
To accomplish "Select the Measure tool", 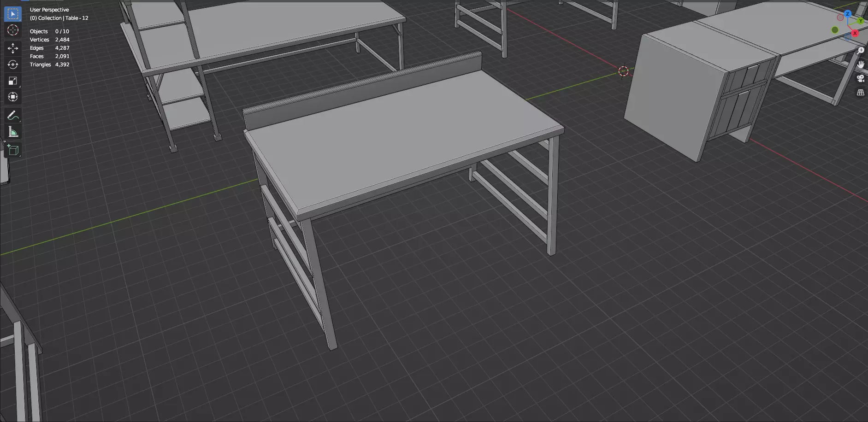I will (x=13, y=132).
